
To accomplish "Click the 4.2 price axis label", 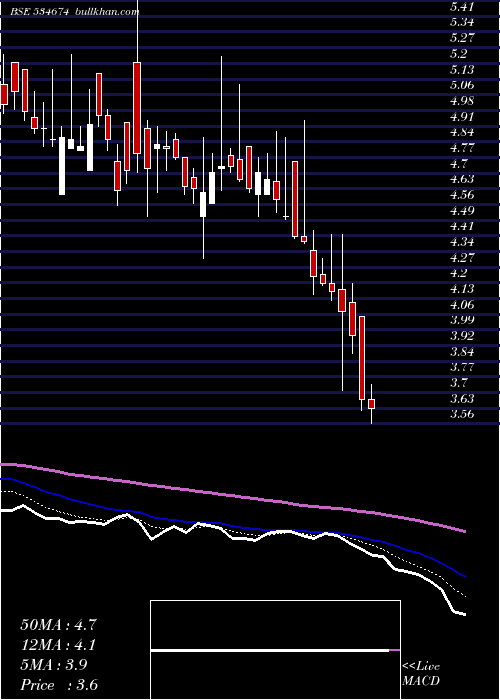I will (x=459, y=274).
